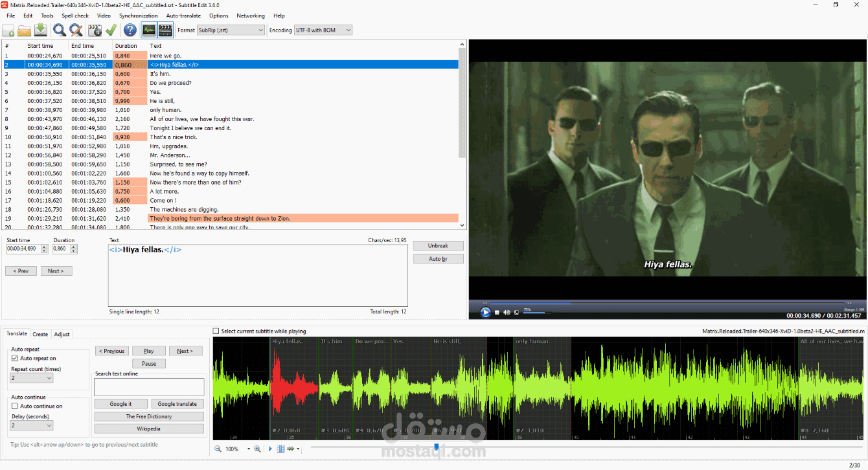
Task: Open a subtitle file via folder icon
Action: click(x=25, y=30)
